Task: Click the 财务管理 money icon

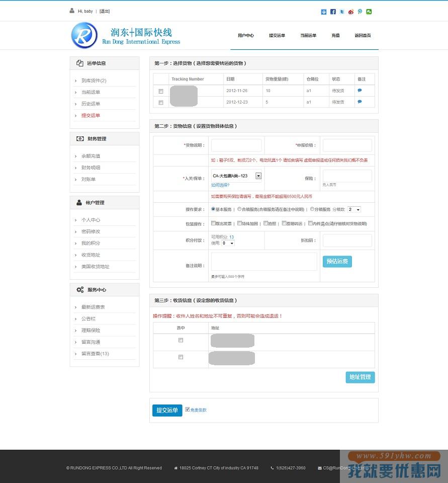Action: tap(80, 139)
